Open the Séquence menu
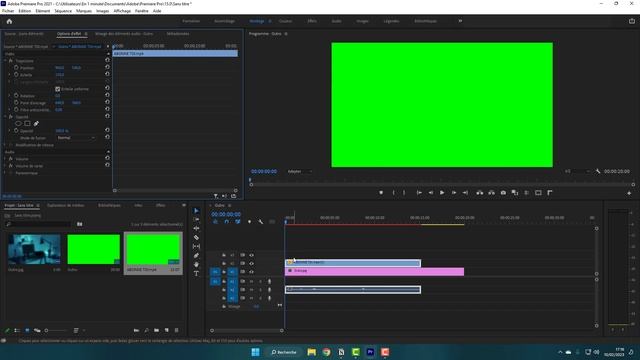This screenshot has height=360, width=640. click(x=63, y=11)
